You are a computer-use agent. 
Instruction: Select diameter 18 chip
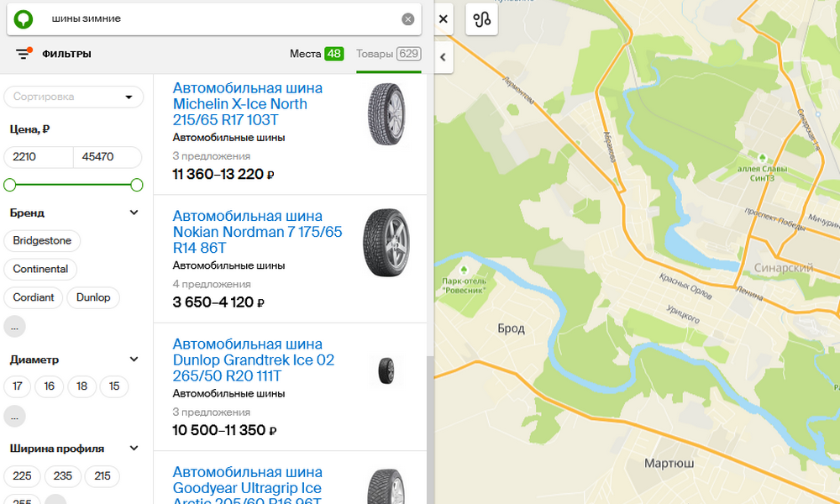[x=82, y=386]
